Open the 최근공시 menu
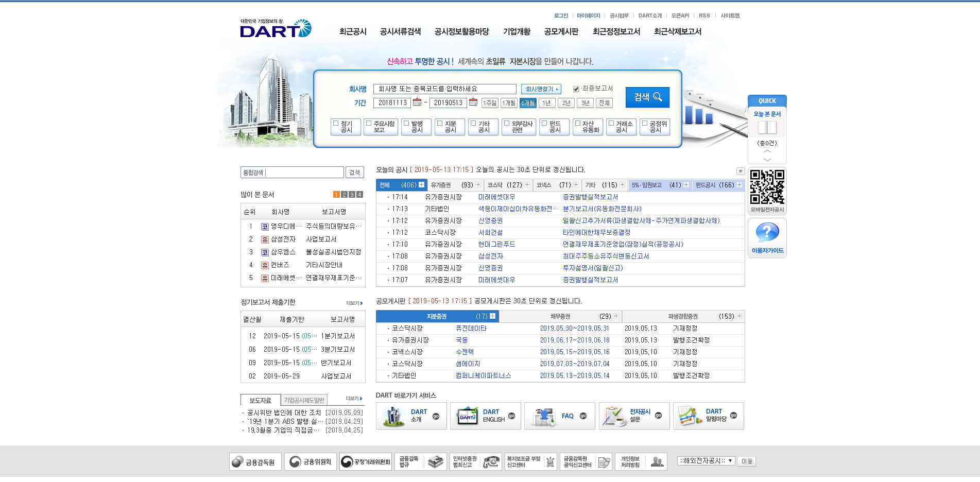Viewport: 980px width, 482px height. pyautogui.click(x=353, y=31)
